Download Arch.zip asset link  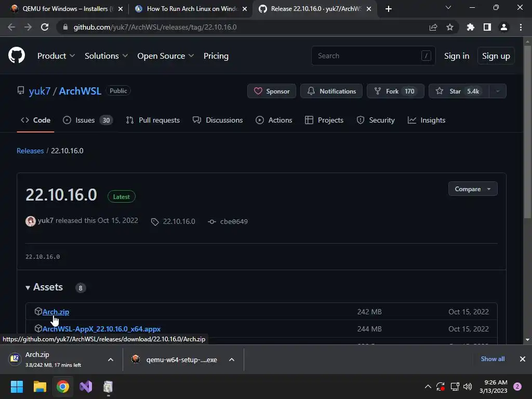56,312
